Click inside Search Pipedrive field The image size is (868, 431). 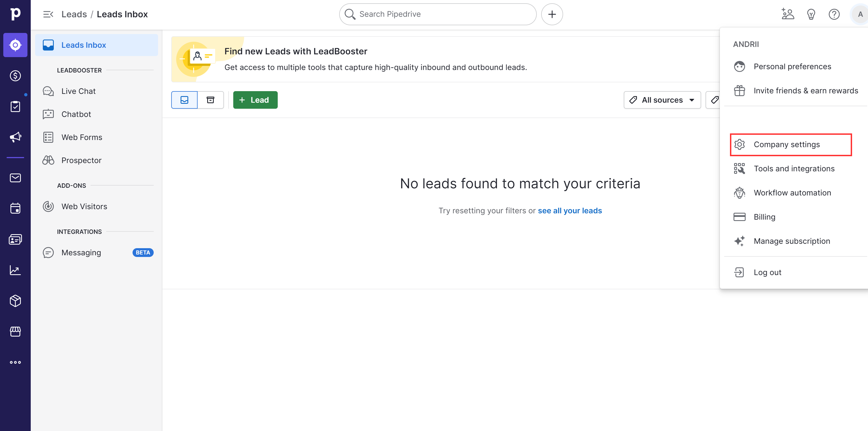point(437,14)
